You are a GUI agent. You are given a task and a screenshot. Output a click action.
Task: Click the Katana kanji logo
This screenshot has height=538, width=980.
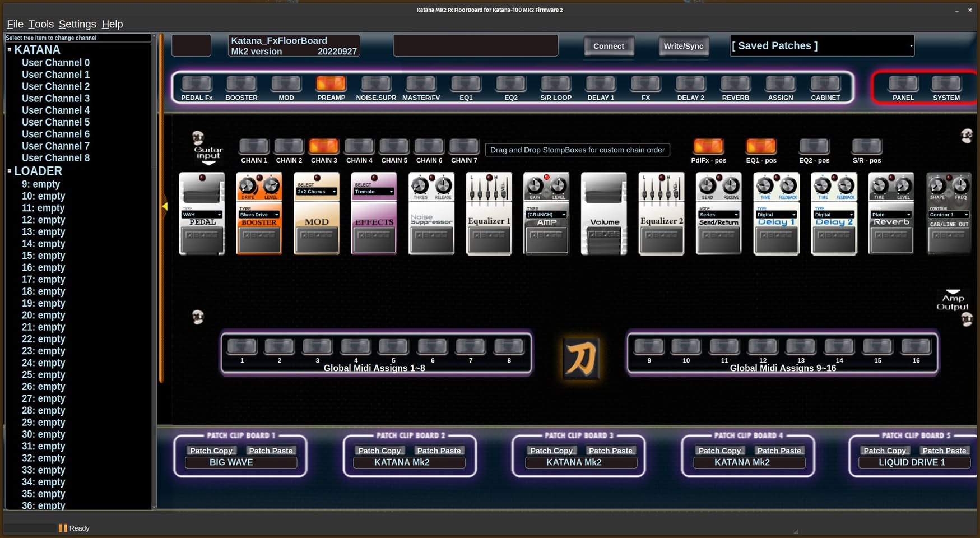[x=580, y=359]
